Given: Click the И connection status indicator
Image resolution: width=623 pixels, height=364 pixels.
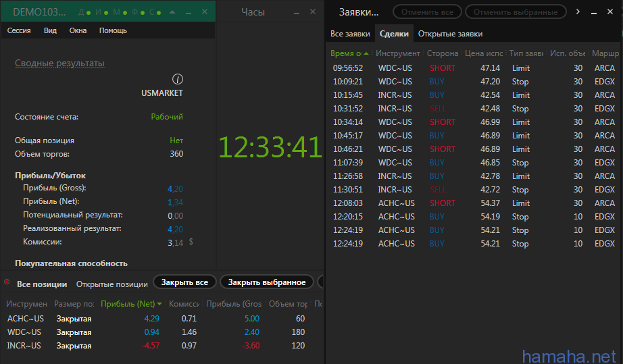Looking at the screenshot, I should 102,12.
